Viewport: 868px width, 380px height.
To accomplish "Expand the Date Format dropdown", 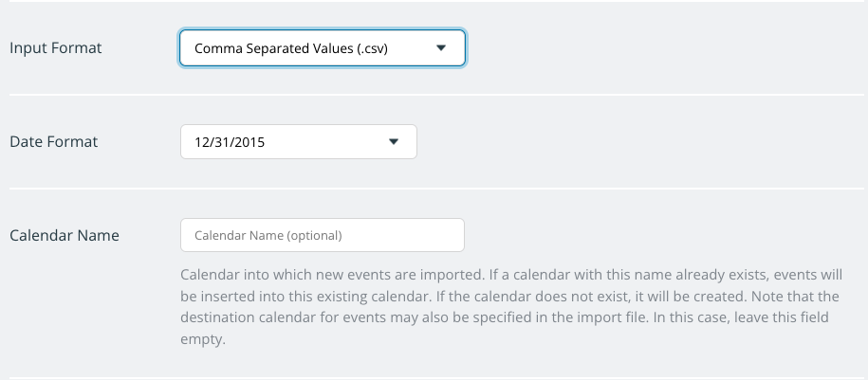I will (x=298, y=142).
